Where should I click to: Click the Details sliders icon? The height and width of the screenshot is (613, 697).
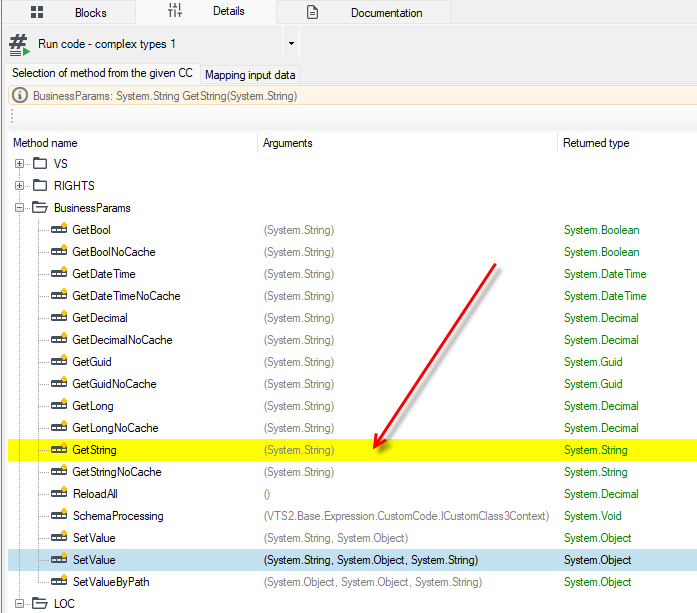(175, 10)
